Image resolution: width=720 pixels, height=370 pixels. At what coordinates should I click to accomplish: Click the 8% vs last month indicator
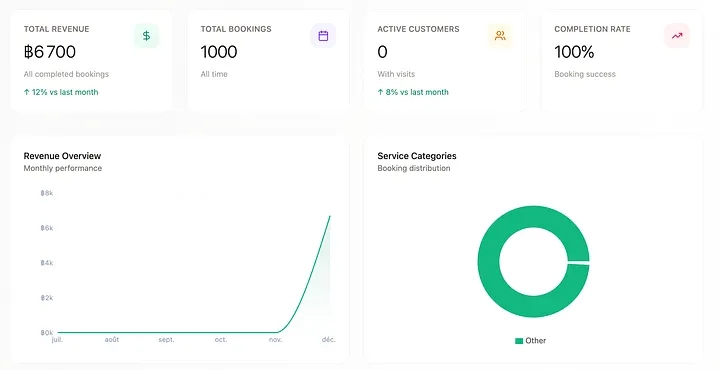413,92
